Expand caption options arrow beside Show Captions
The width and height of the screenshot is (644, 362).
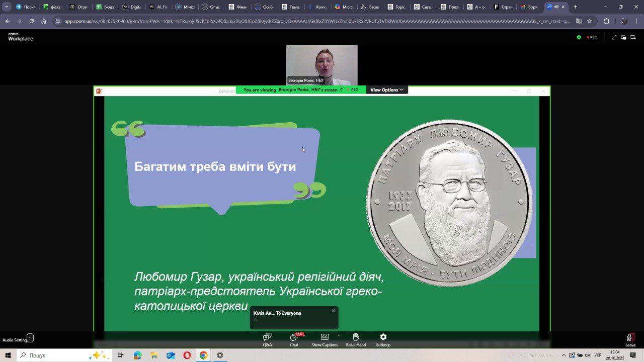(x=339, y=336)
